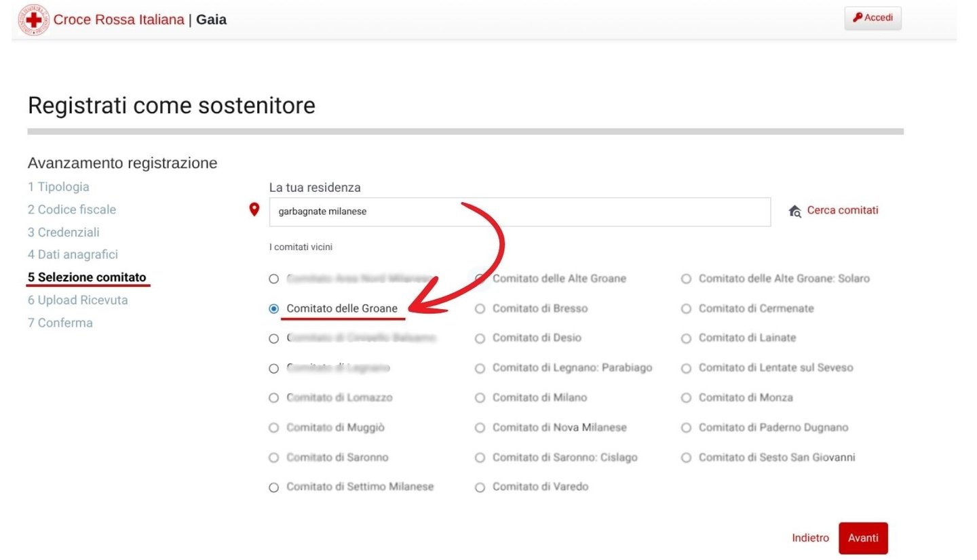The image size is (977, 560).
Task: Pick Comitato di Monza radio option
Action: pyautogui.click(x=686, y=398)
